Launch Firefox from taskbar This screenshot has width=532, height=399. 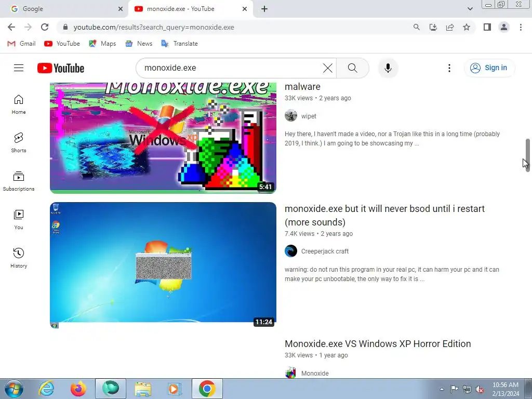click(x=78, y=389)
